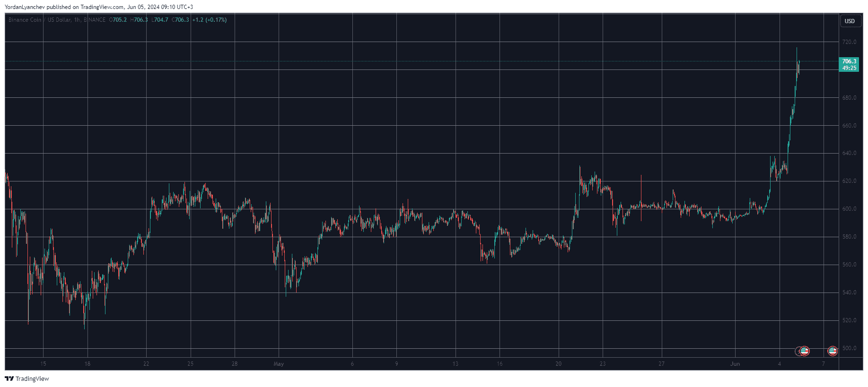The image size is (868, 387).
Task: Click the 500.0 price axis label
Action: (x=849, y=348)
